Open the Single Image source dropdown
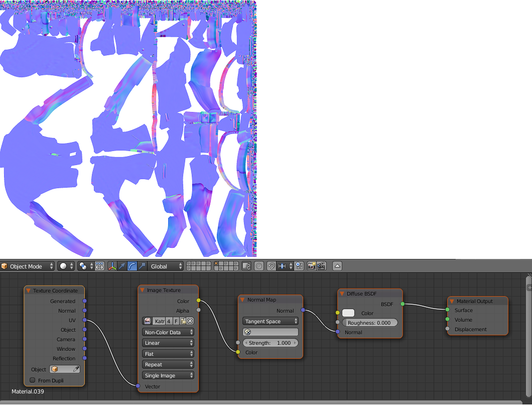Screen dimensions: 532x406 click(x=168, y=375)
